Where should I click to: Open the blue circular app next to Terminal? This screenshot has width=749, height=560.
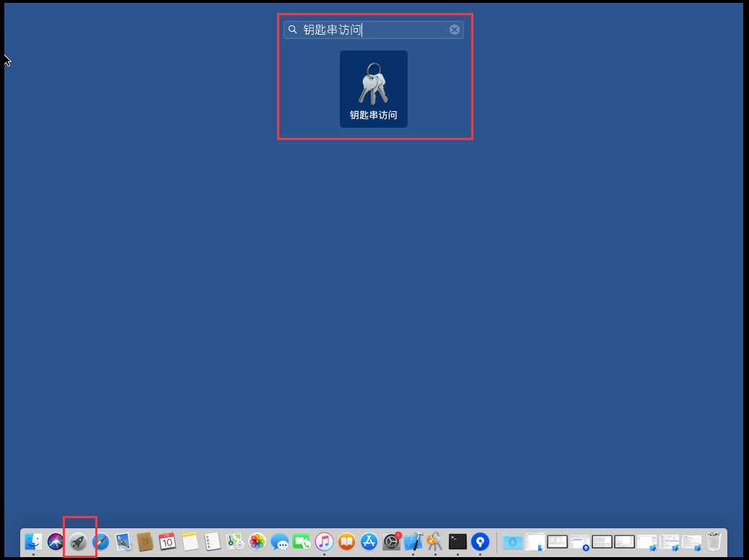click(x=480, y=542)
